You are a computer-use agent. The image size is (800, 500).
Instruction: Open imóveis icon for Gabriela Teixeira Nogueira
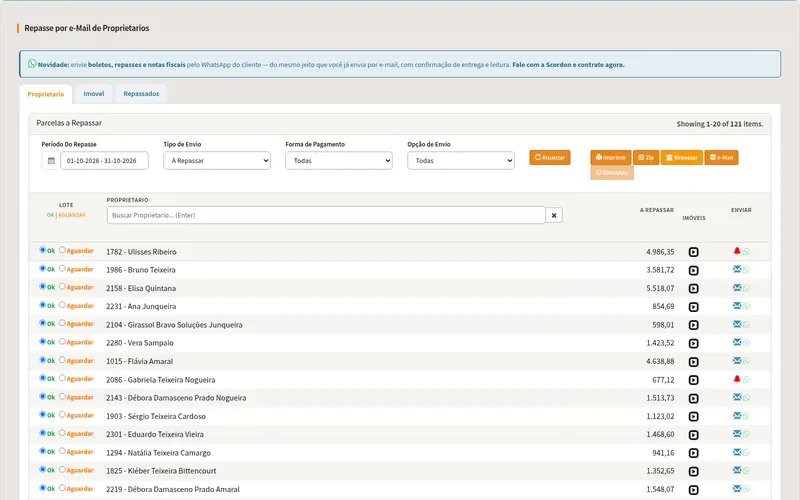pos(693,380)
